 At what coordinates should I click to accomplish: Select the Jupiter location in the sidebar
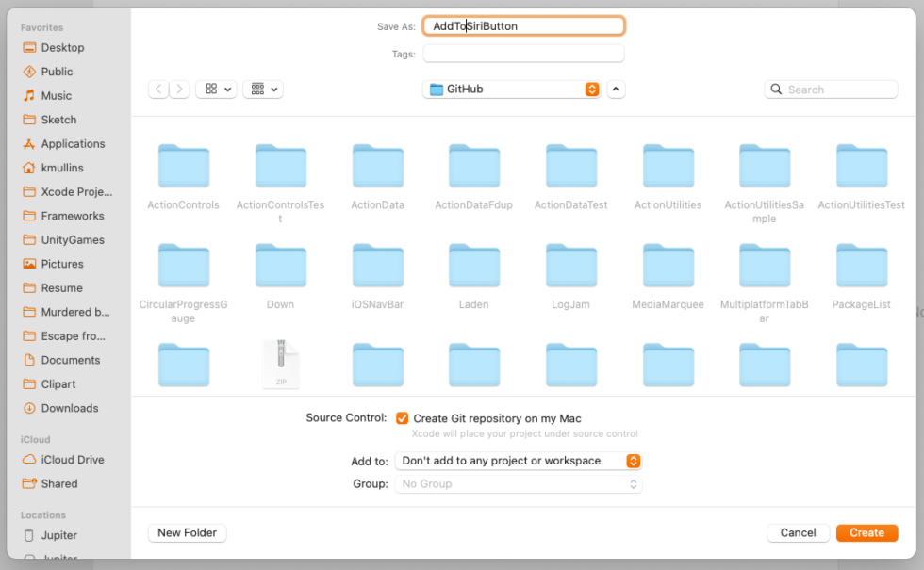(57, 535)
